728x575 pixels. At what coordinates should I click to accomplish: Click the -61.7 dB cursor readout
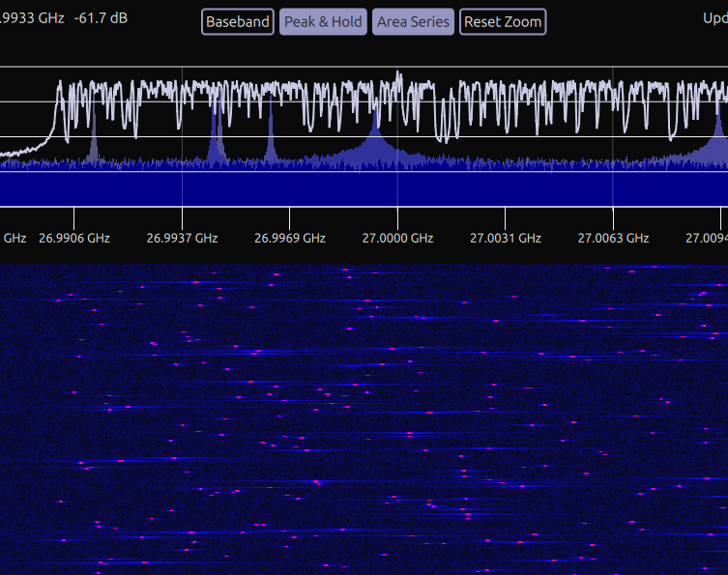coord(101,18)
